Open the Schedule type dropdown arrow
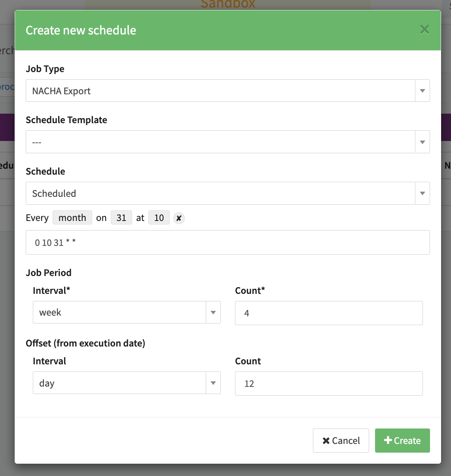Screen dimensions: 451x476 tap(422, 193)
